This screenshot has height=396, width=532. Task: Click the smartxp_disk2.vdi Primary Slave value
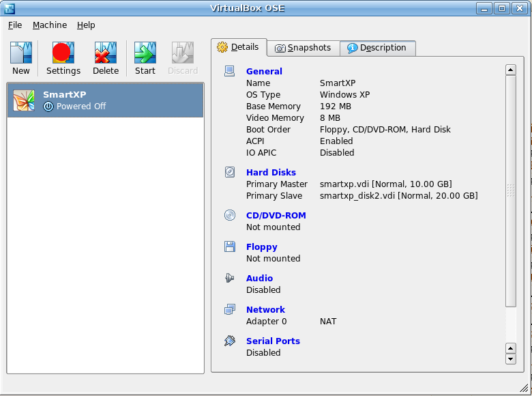399,196
